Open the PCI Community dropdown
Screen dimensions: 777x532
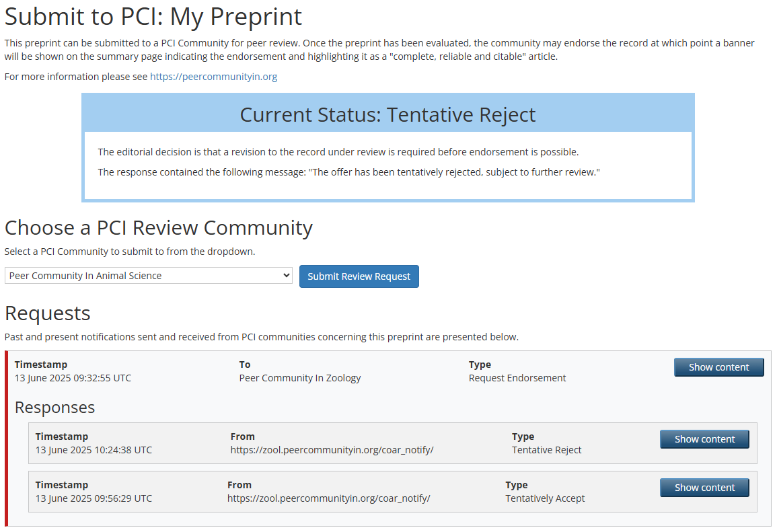click(x=148, y=276)
